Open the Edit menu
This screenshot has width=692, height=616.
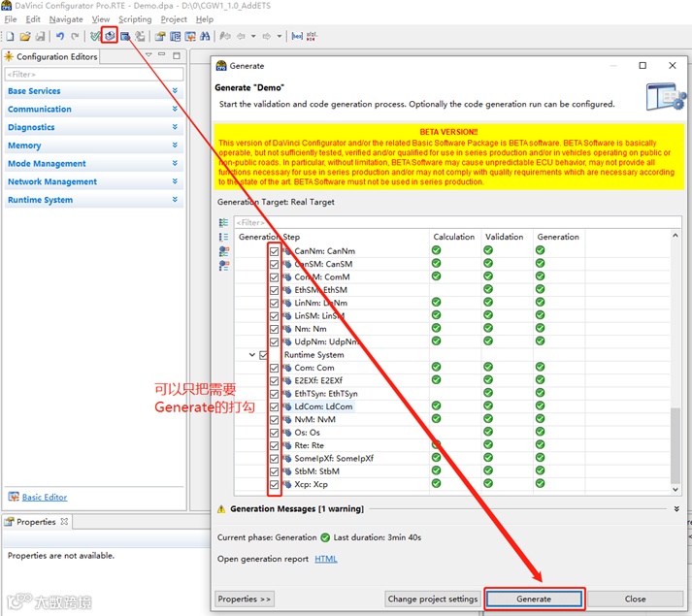33,19
